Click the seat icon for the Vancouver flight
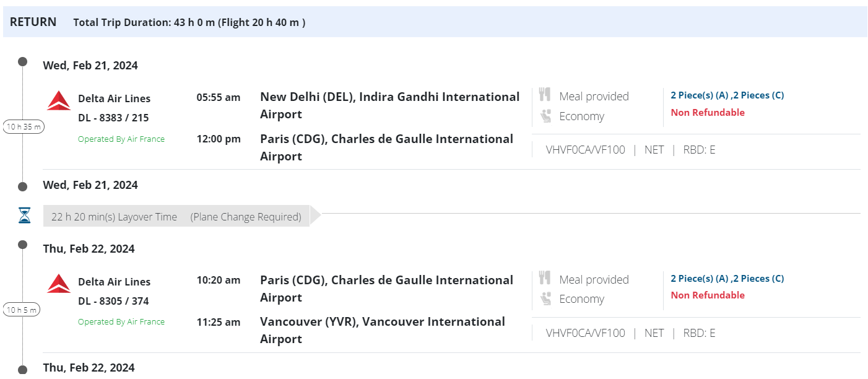 click(545, 298)
